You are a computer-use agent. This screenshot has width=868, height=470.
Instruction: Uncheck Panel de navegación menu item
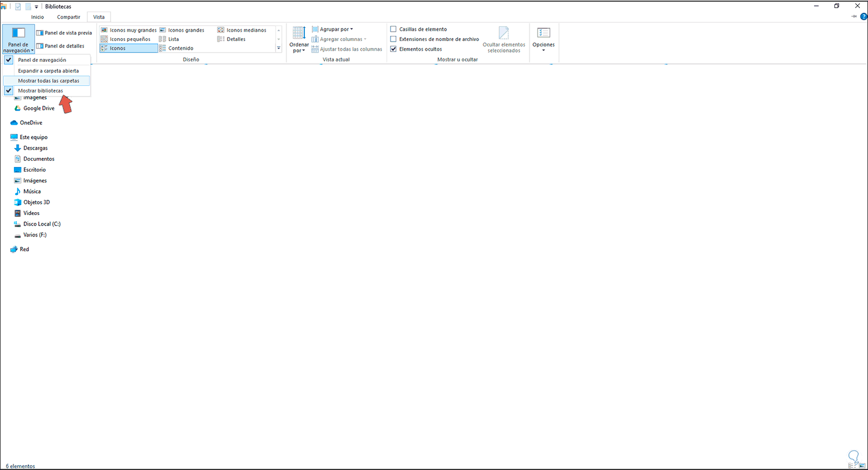(47, 60)
